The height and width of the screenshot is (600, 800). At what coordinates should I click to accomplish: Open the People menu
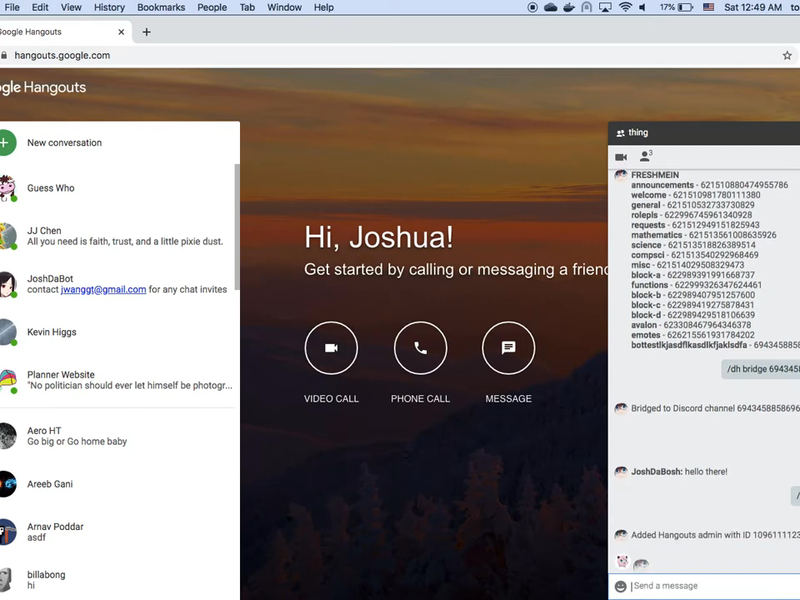click(x=212, y=7)
